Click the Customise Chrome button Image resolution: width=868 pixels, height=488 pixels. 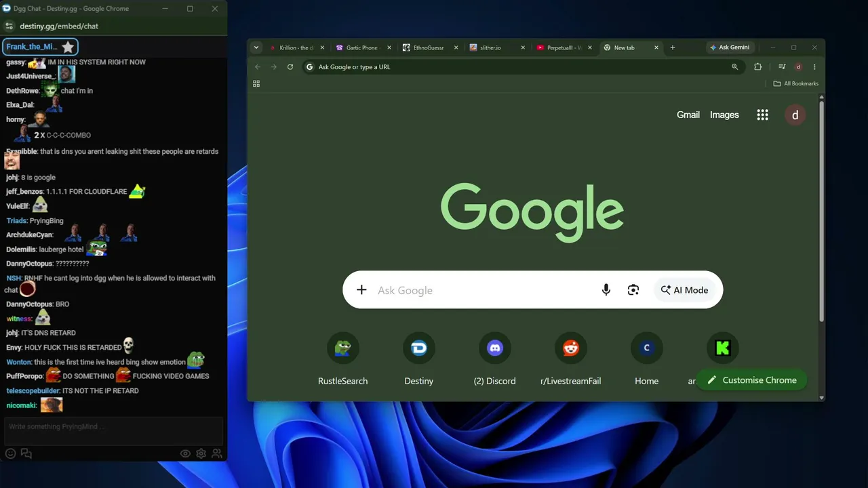(x=751, y=380)
